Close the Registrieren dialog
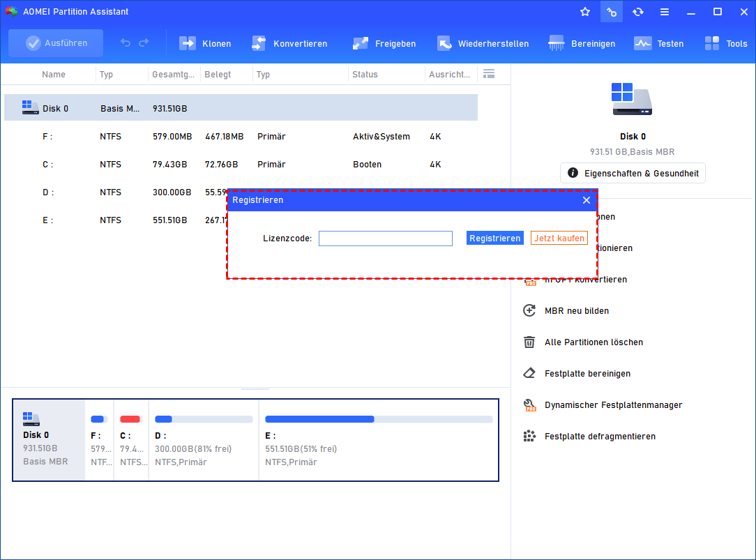756x560 pixels. coord(587,200)
